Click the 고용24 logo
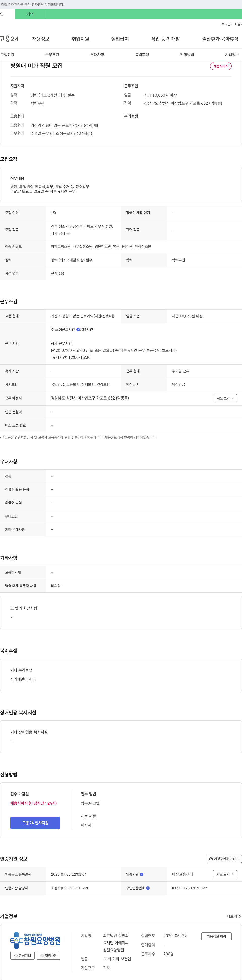Viewport: 242px width, 980px height. click(x=9, y=39)
